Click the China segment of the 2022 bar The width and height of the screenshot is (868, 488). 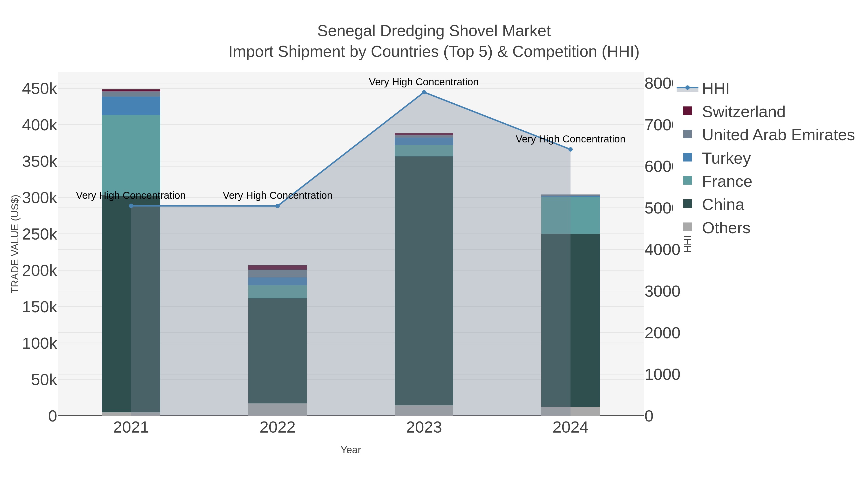(x=278, y=351)
